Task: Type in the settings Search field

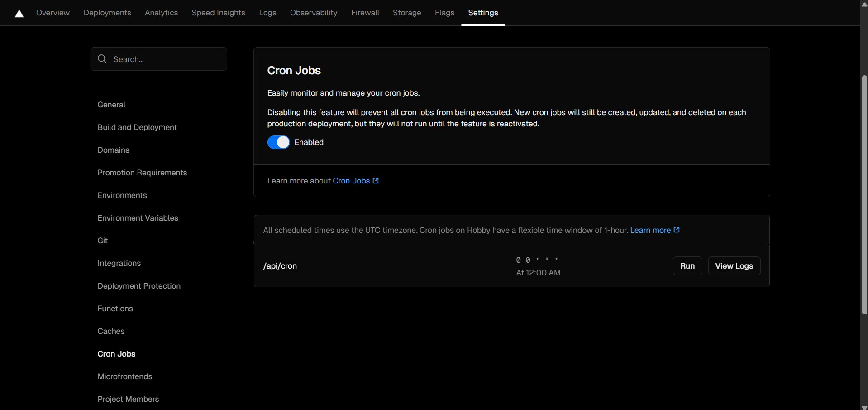Action: [x=167, y=59]
